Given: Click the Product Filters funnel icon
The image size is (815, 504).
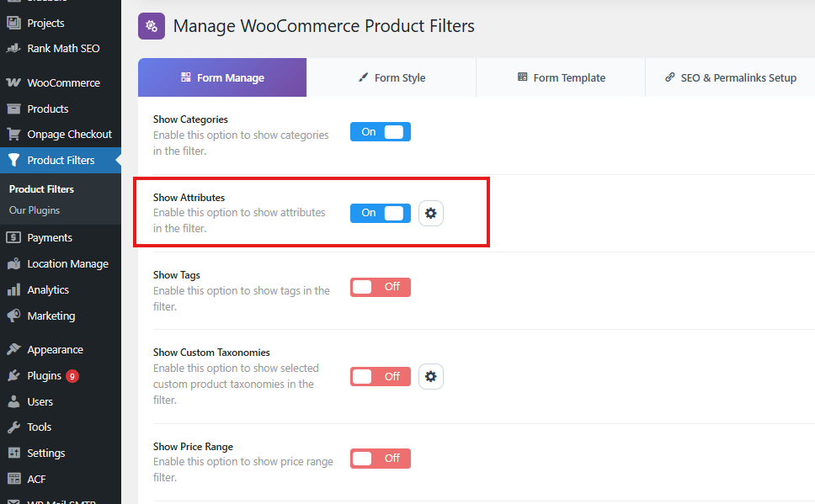Looking at the screenshot, I should [14, 160].
